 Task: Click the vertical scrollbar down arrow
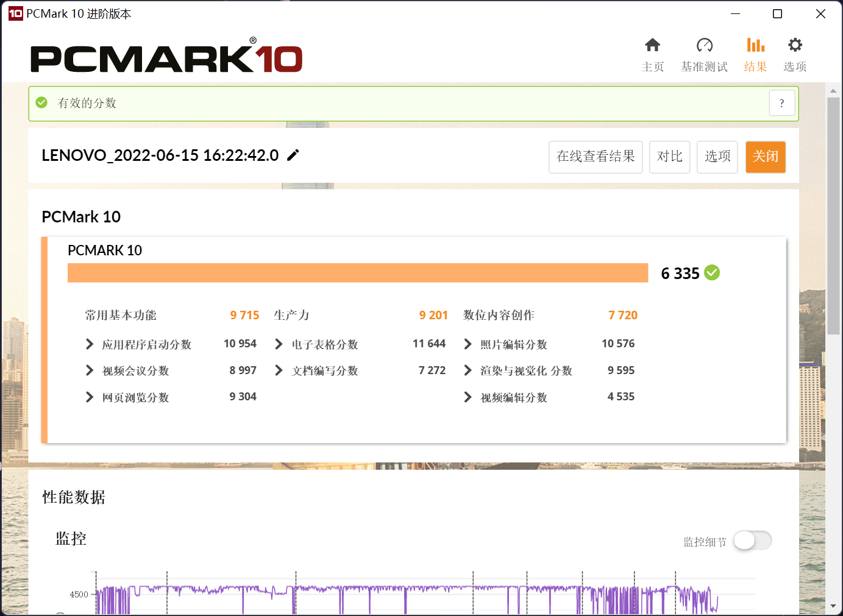point(833,606)
